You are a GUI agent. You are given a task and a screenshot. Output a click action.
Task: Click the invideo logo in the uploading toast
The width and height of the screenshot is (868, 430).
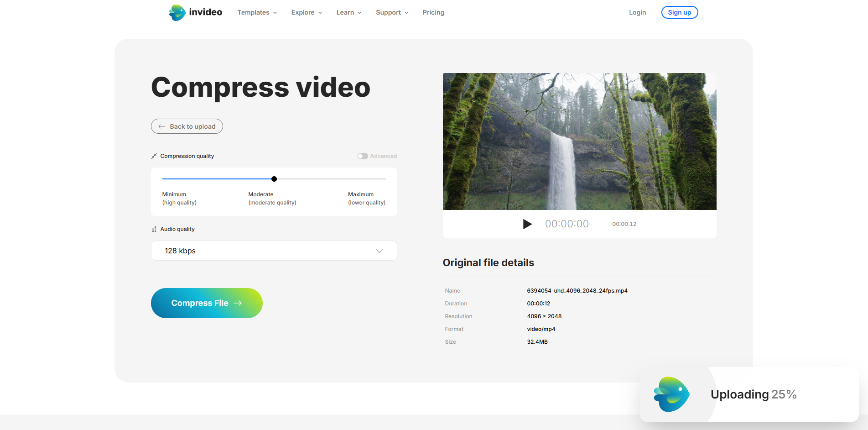coord(671,394)
